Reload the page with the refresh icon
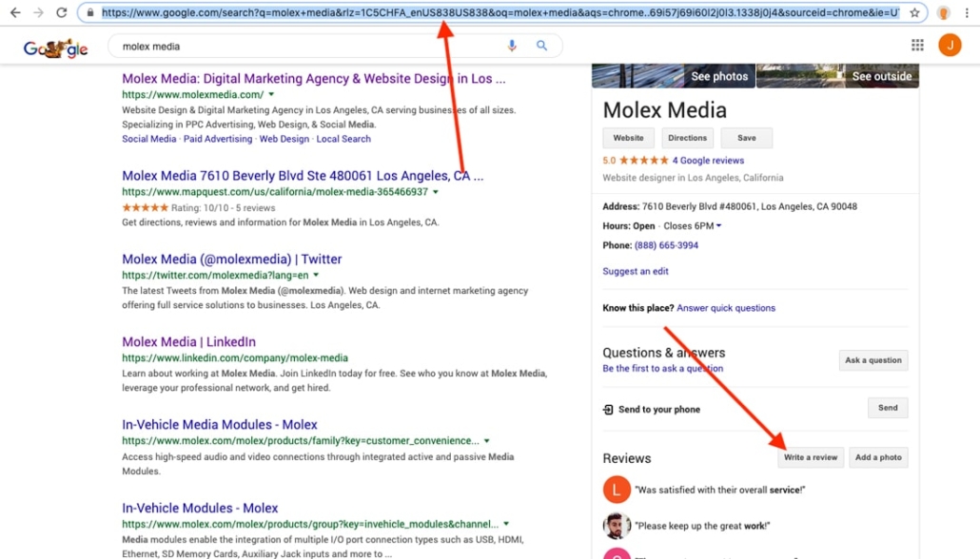The height and width of the screenshot is (559, 980). (61, 12)
